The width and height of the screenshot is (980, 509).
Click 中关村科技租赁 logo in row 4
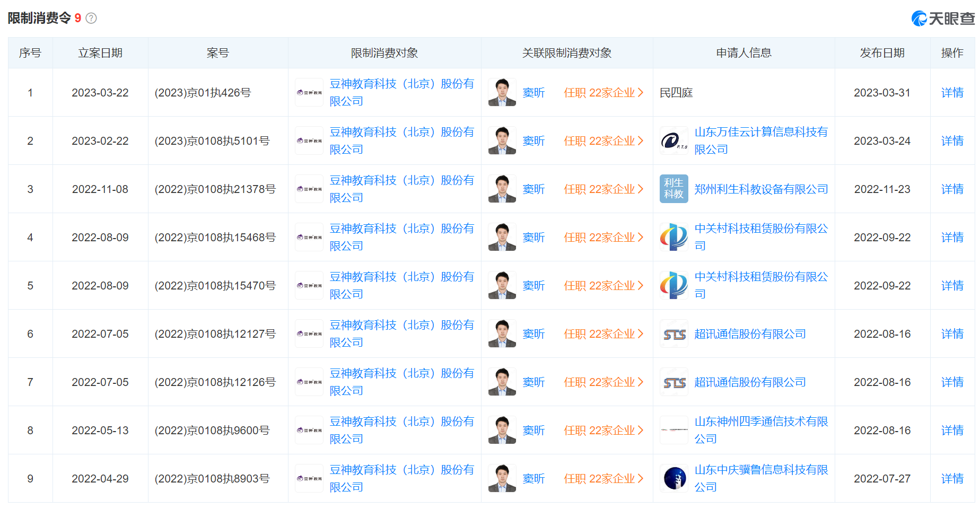673,237
